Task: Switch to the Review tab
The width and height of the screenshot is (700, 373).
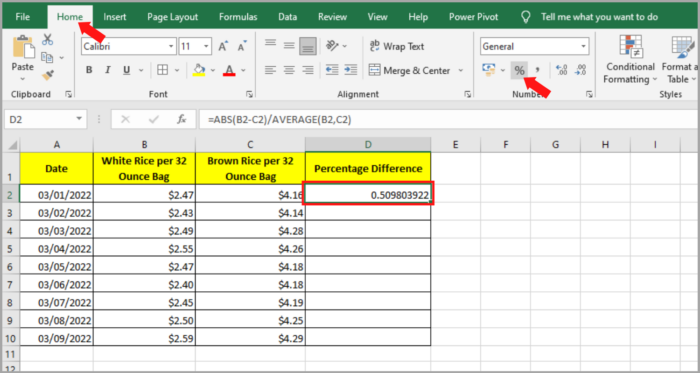Action: (x=332, y=17)
